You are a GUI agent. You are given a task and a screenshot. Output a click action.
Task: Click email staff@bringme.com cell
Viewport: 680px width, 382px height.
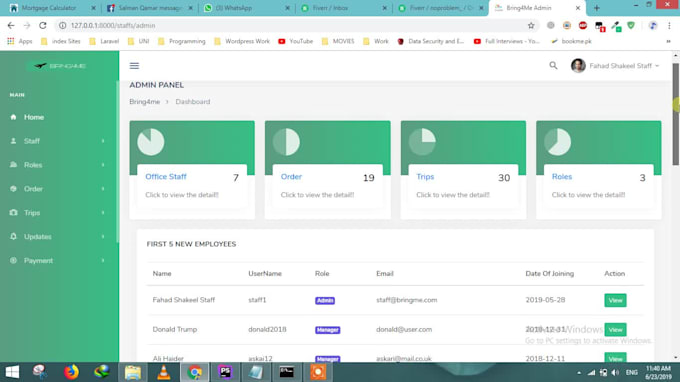[x=406, y=300]
